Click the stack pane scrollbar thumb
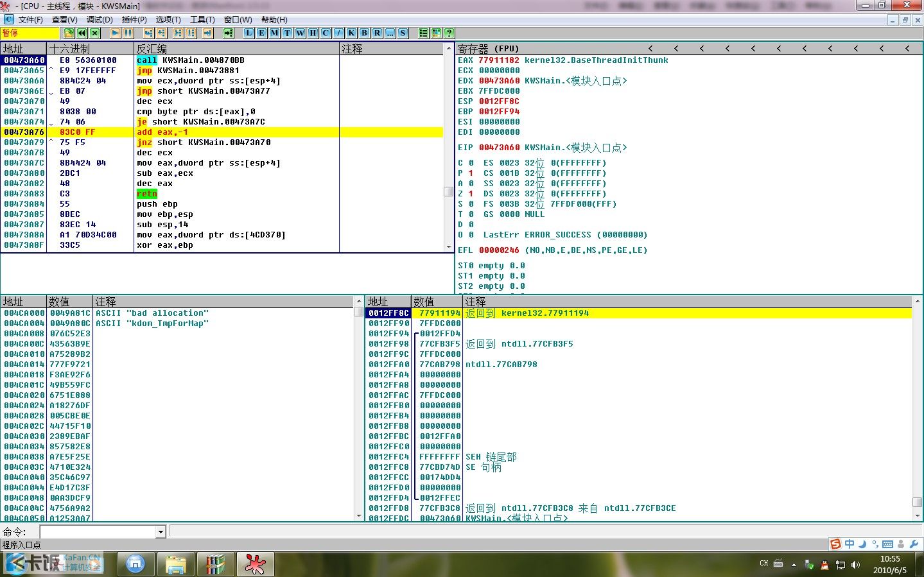Viewport: 924px width, 577px height. tap(918, 503)
